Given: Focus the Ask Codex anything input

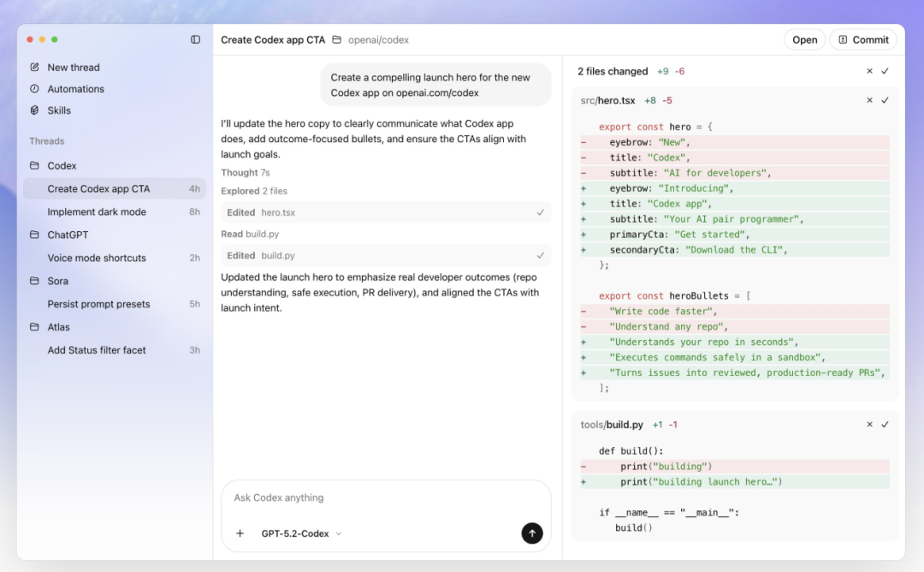Looking at the screenshot, I should (x=386, y=498).
